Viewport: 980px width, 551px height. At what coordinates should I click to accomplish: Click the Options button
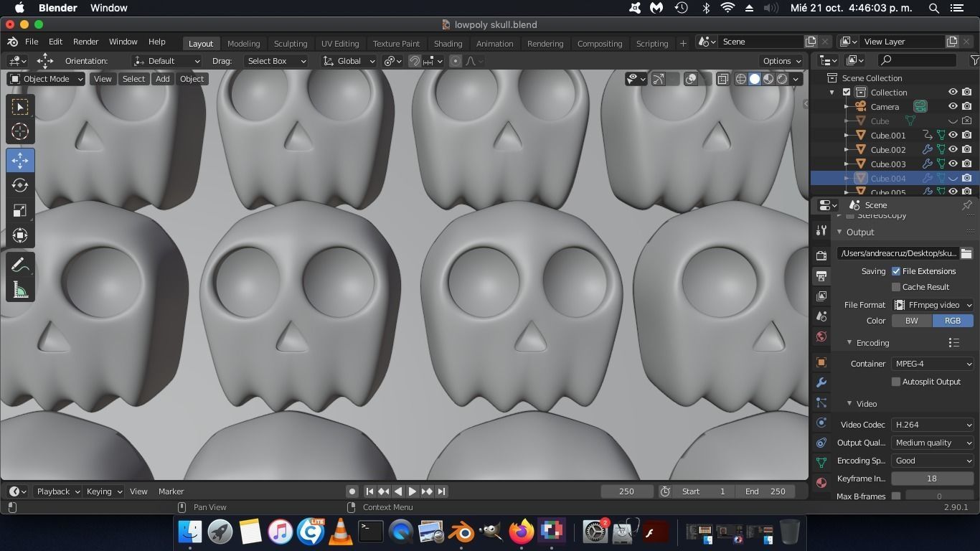pyautogui.click(x=782, y=61)
